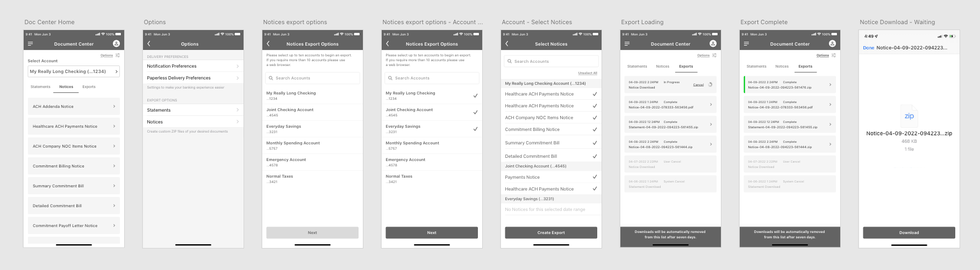Uncheck Payments Notice checkmark

coord(595,177)
